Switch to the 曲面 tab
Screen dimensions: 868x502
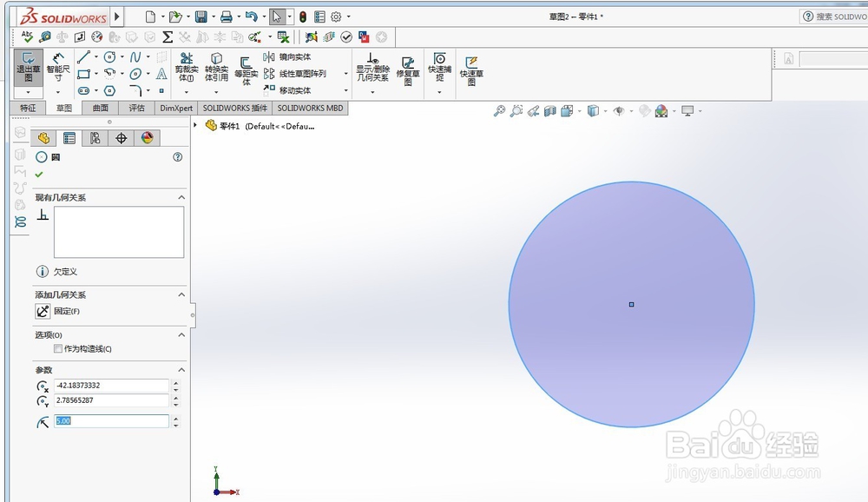pos(100,108)
